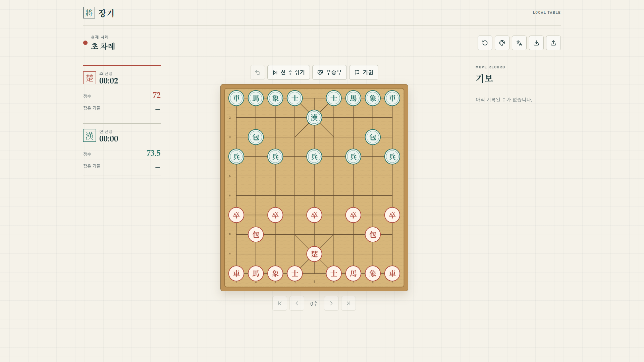Click the 기보 move record heading
This screenshot has width=644, height=362.
pyautogui.click(x=484, y=78)
